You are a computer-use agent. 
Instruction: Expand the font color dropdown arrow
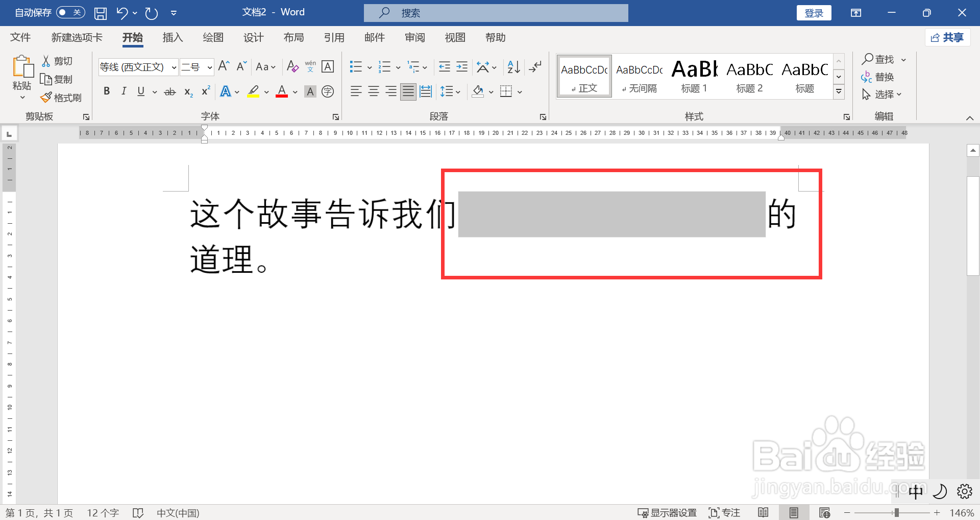[295, 92]
